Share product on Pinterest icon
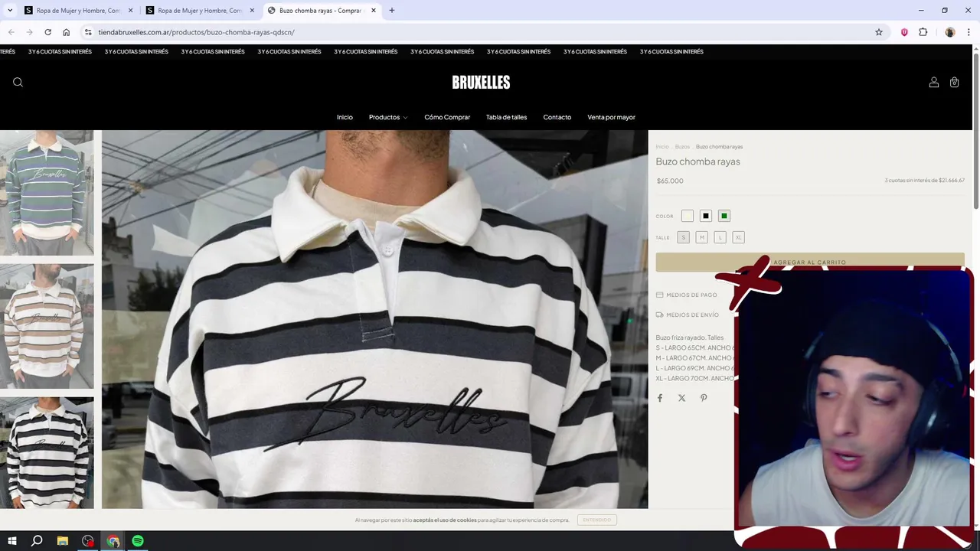This screenshot has height=551, width=980. pyautogui.click(x=704, y=398)
